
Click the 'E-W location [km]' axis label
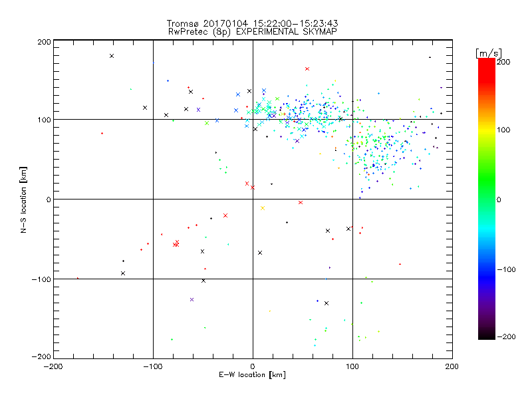point(252,374)
